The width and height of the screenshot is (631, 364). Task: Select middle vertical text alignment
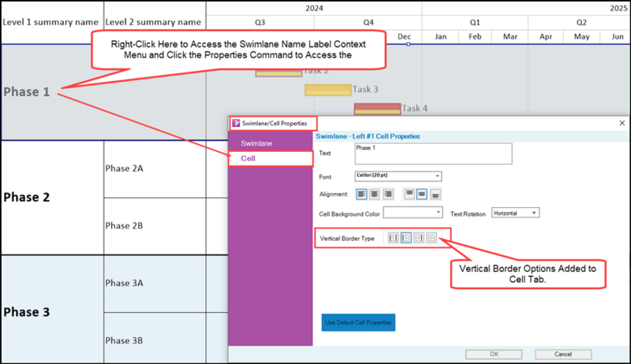click(x=422, y=195)
